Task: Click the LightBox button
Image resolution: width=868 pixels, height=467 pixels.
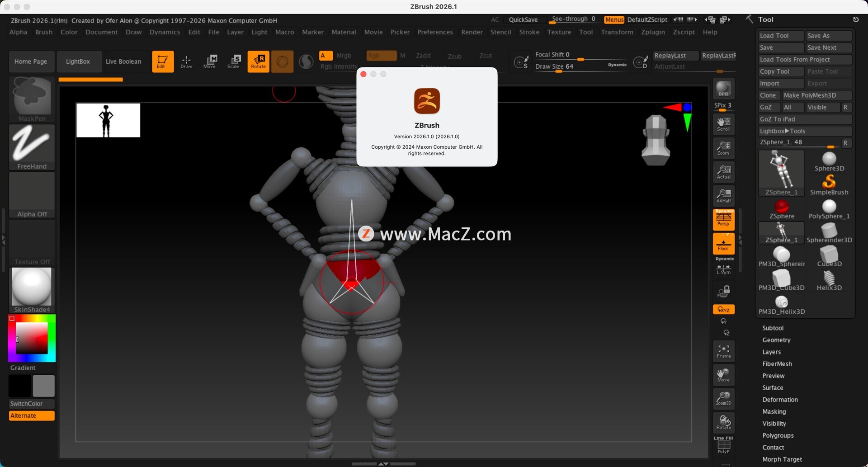Action: point(78,61)
